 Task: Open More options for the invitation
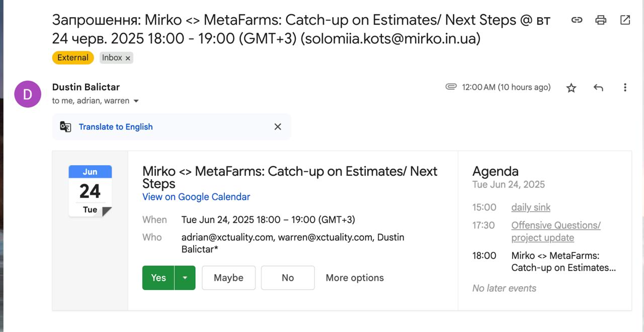coord(355,278)
